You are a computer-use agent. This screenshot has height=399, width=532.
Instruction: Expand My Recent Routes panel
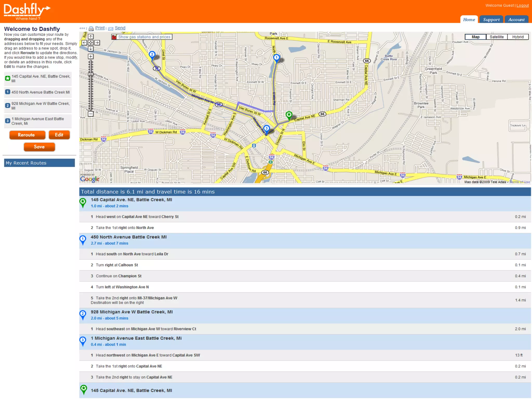point(39,163)
